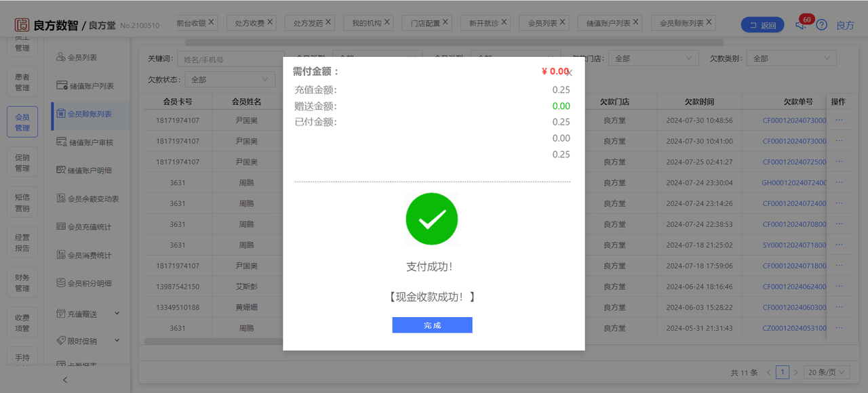Screen dimensions: 868x393
Task: Expand the 限时促销 submenu
Action: [x=87, y=341]
